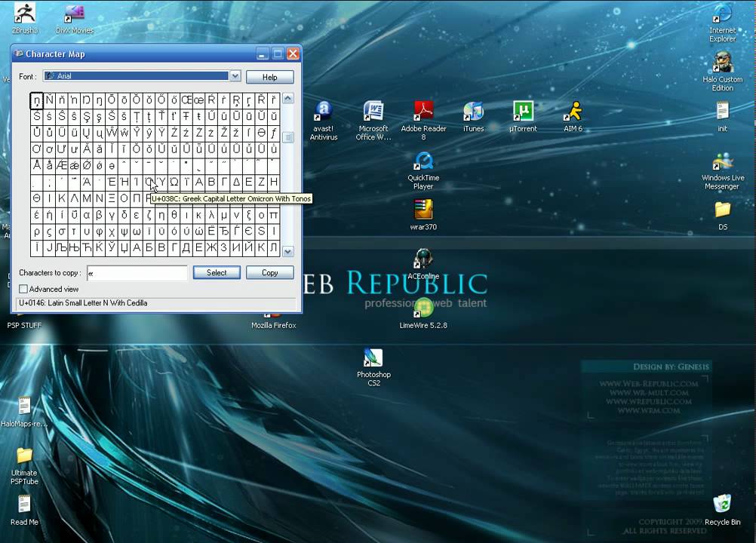Open the Font dropdown arrow

point(235,76)
